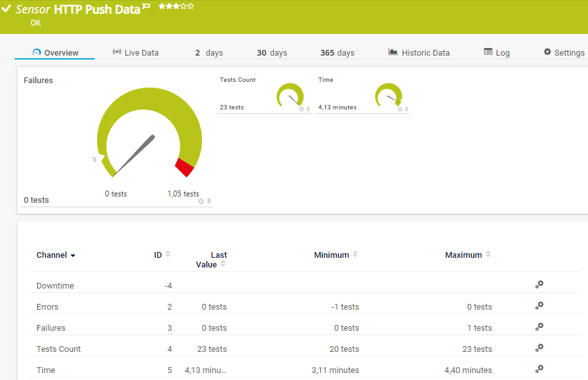The width and height of the screenshot is (588, 380).
Task: Open the Log tab
Action: point(497,53)
